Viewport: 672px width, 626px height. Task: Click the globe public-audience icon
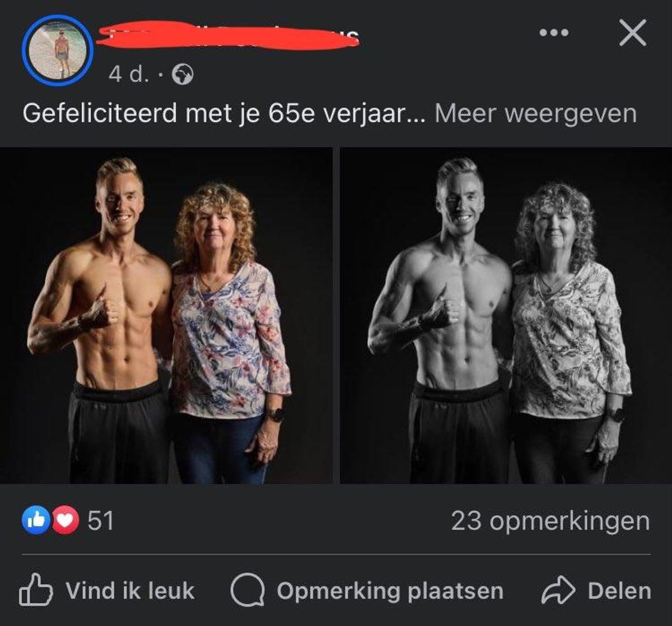(183, 74)
